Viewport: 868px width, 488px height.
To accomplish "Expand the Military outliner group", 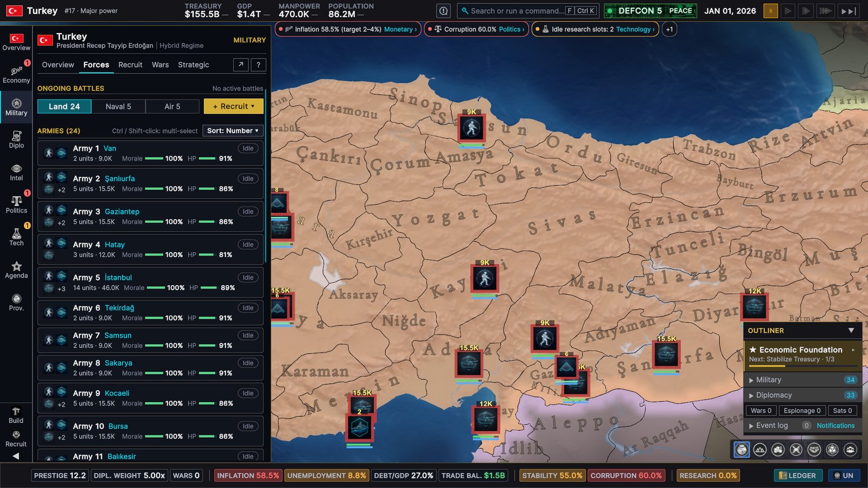I will click(x=802, y=380).
